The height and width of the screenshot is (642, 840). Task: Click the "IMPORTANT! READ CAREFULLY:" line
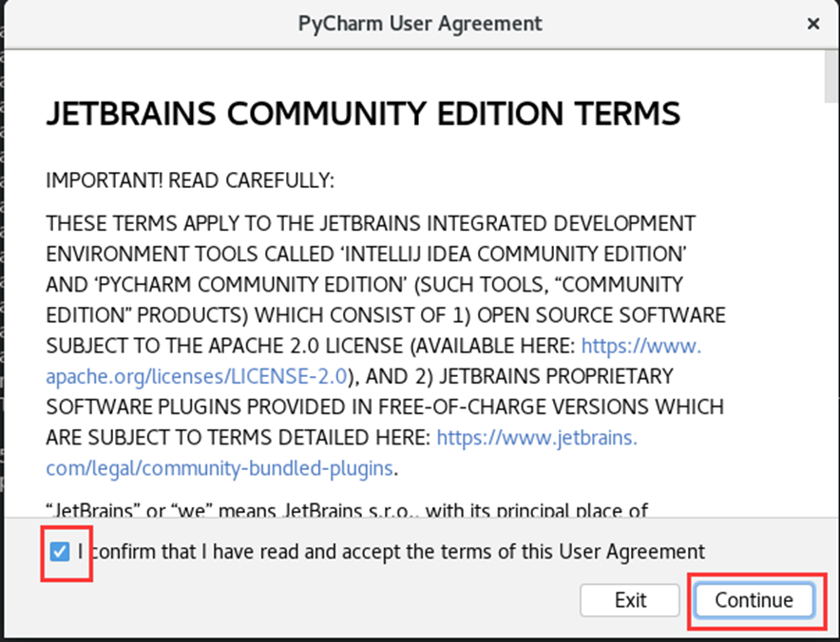190,181
